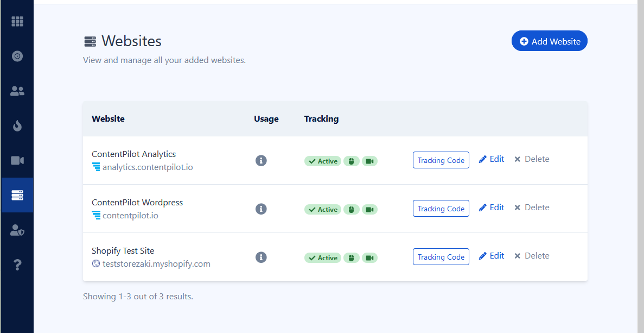Viewport: 644px width, 333px height.
Task: Click the Websites page heading
Action: coord(131,41)
